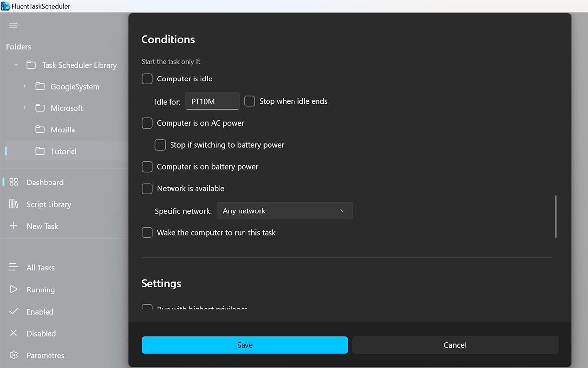
Task: Click the New Task plus icon
Action: click(15, 226)
